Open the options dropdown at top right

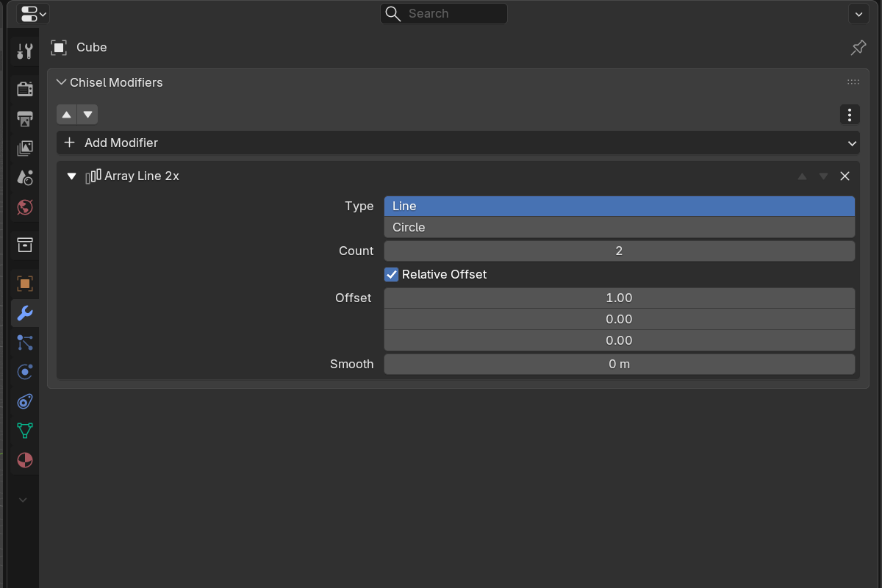click(858, 13)
